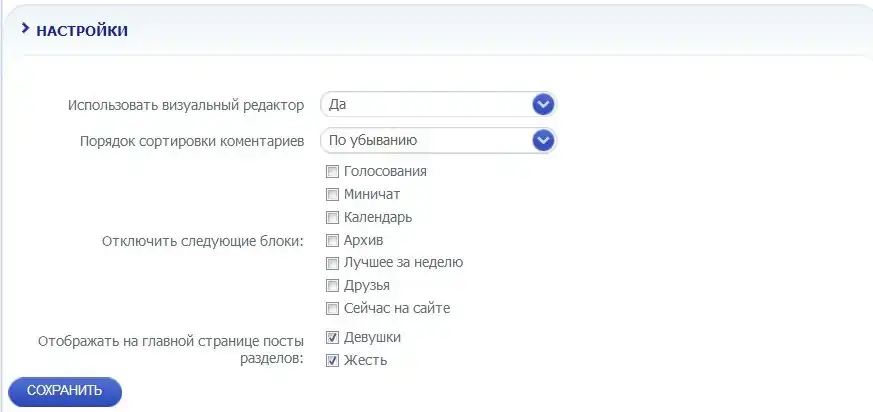Click the blue arrow button on the comment sorting field

pyautogui.click(x=543, y=140)
